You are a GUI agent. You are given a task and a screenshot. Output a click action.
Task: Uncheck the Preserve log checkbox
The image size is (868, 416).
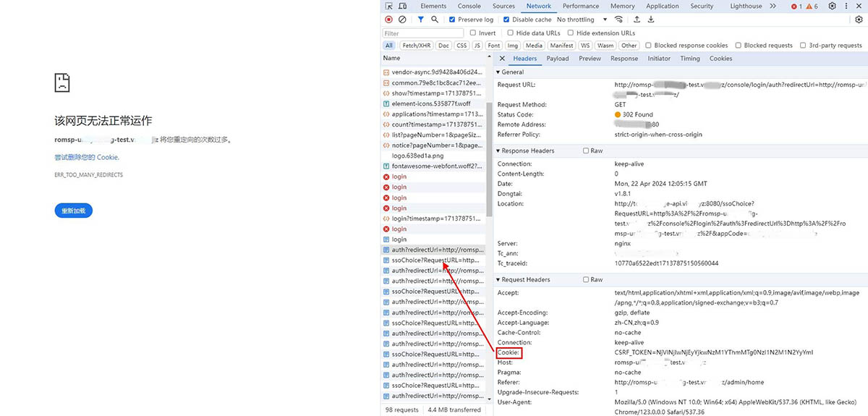point(452,20)
